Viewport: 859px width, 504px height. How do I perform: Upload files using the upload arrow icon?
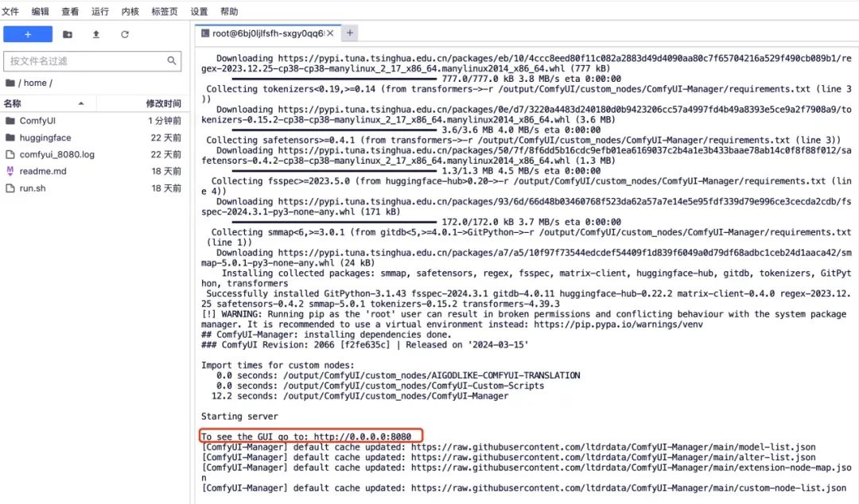96,34
